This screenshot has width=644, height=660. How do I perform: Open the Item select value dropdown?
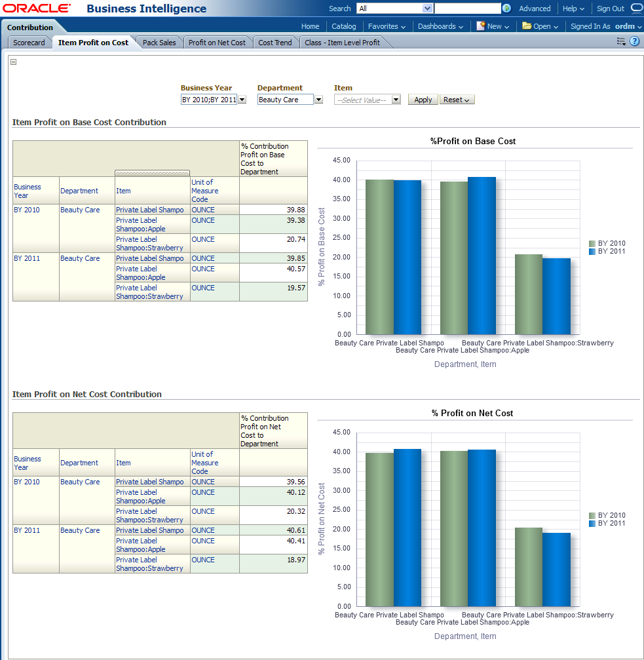pos(396,100)
